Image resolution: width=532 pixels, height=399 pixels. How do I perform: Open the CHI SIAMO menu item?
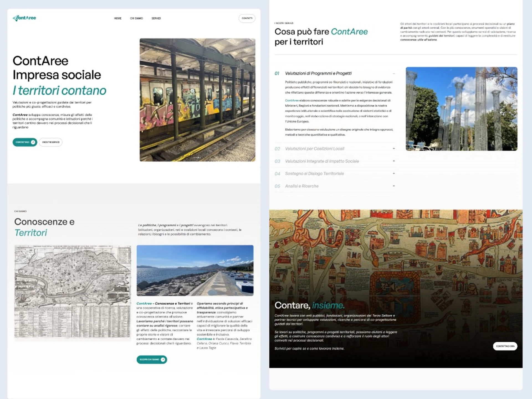136,18
